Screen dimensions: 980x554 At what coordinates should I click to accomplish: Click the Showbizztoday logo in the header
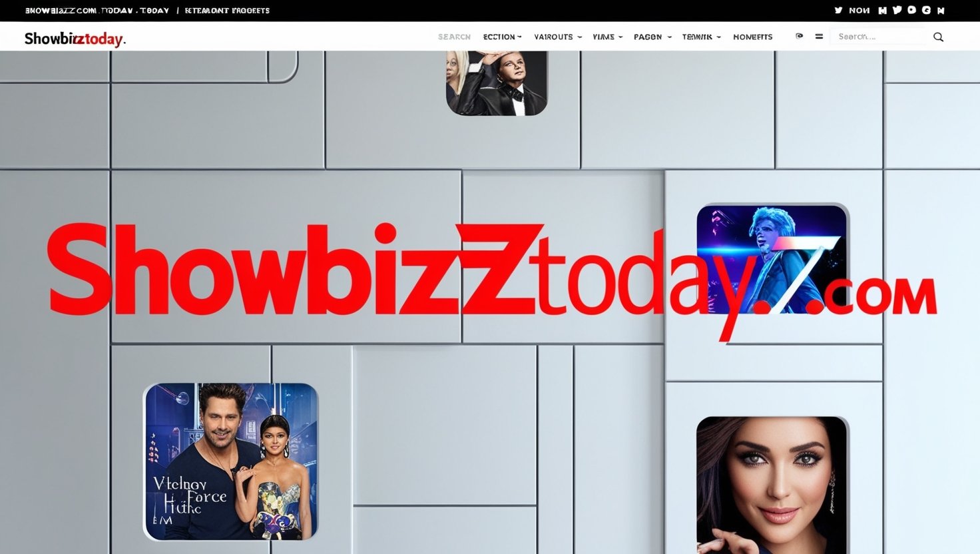click(75, 39)
